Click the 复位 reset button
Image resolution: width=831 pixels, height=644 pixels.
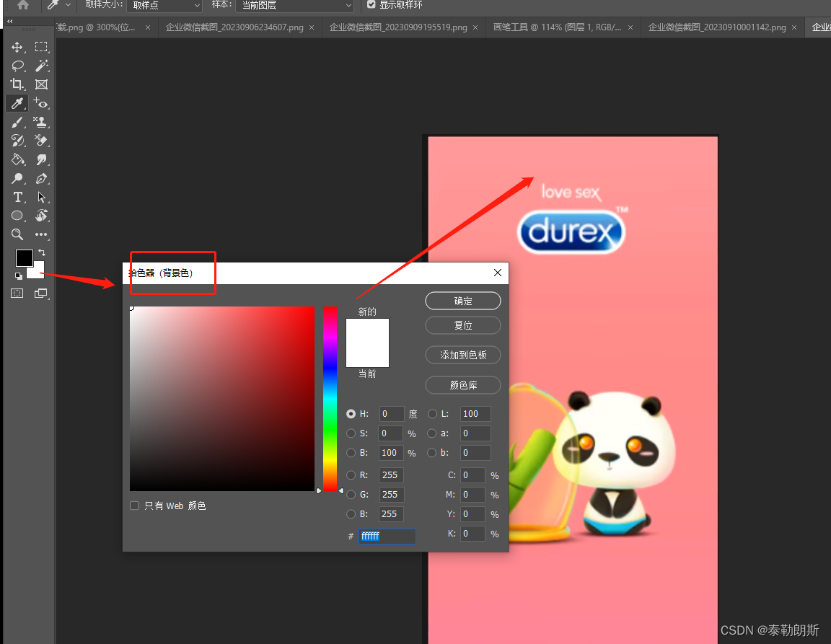tap(462, 325)
